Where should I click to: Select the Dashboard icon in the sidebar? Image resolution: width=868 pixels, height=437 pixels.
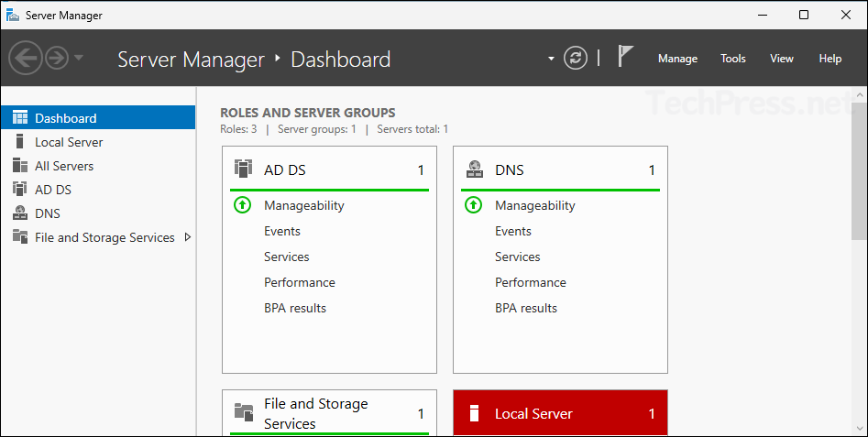pyautogui.click(x=20, y=118)
